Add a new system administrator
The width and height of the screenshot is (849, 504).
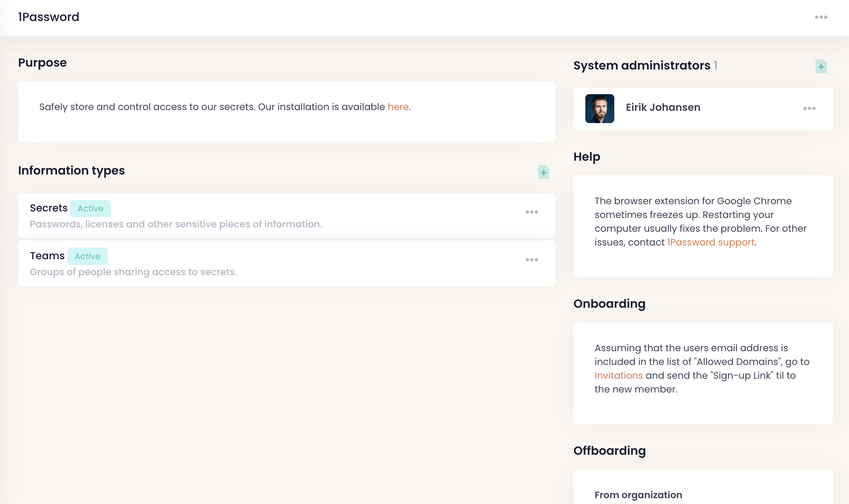click(821, 67)
